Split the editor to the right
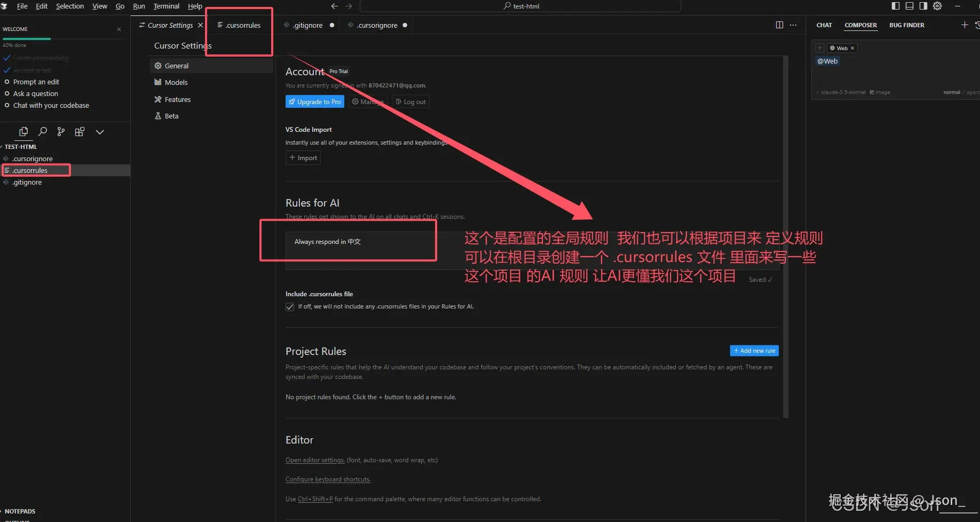980x522 pixels. 779,25
